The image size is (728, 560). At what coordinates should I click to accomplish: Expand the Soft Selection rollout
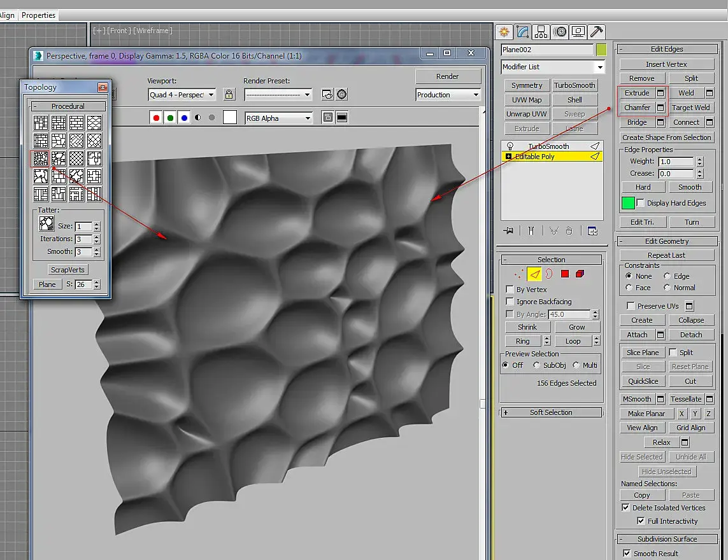coord(551,412)
